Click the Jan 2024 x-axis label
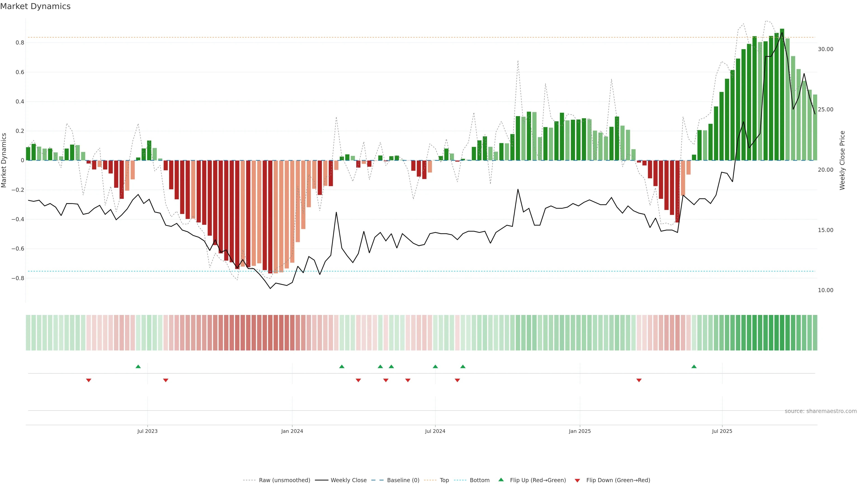Image resolution: width=868 pixels, height=488 pixels. click(x=292, y=431)
